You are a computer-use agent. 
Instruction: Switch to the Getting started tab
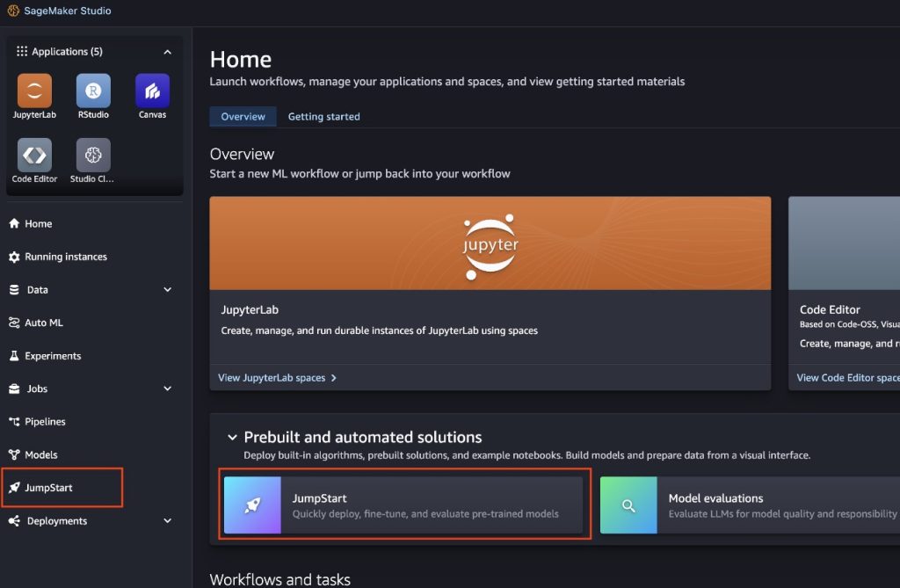[323, 117]
